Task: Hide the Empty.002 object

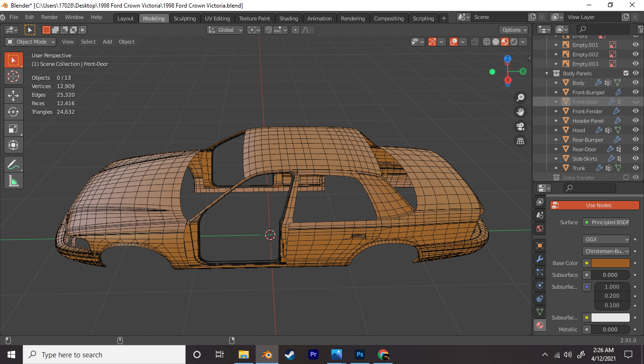Action: 635,54
